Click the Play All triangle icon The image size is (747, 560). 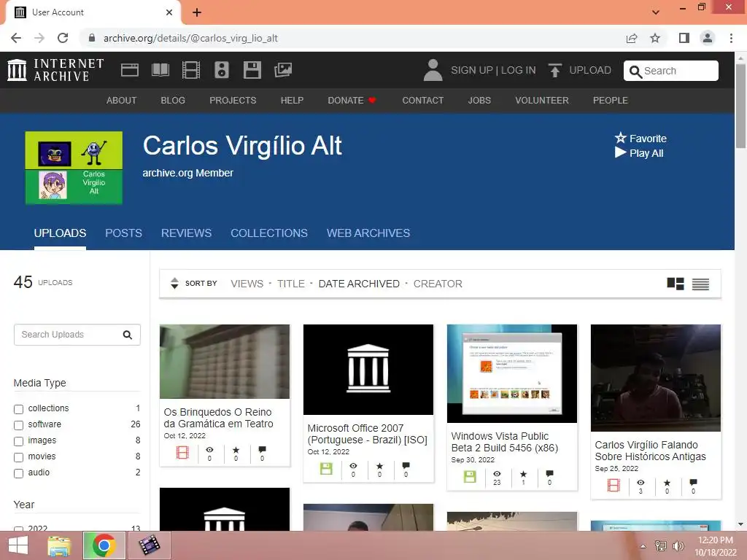[x=620, y=152]
